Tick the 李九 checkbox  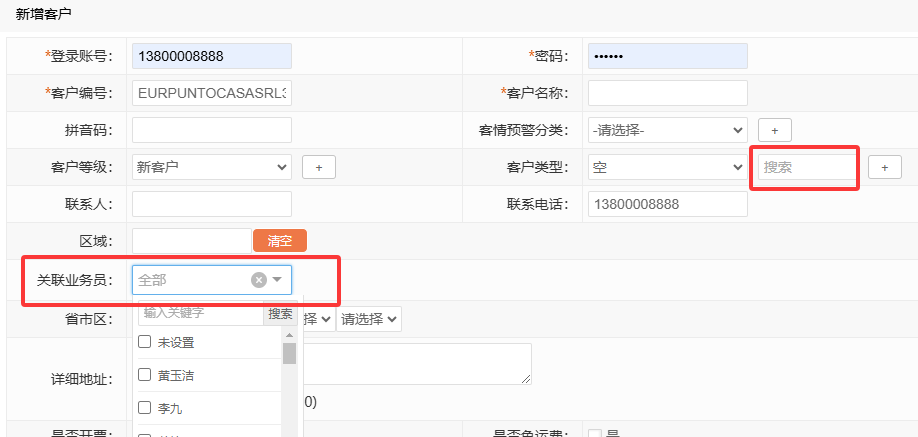(145, 408)
